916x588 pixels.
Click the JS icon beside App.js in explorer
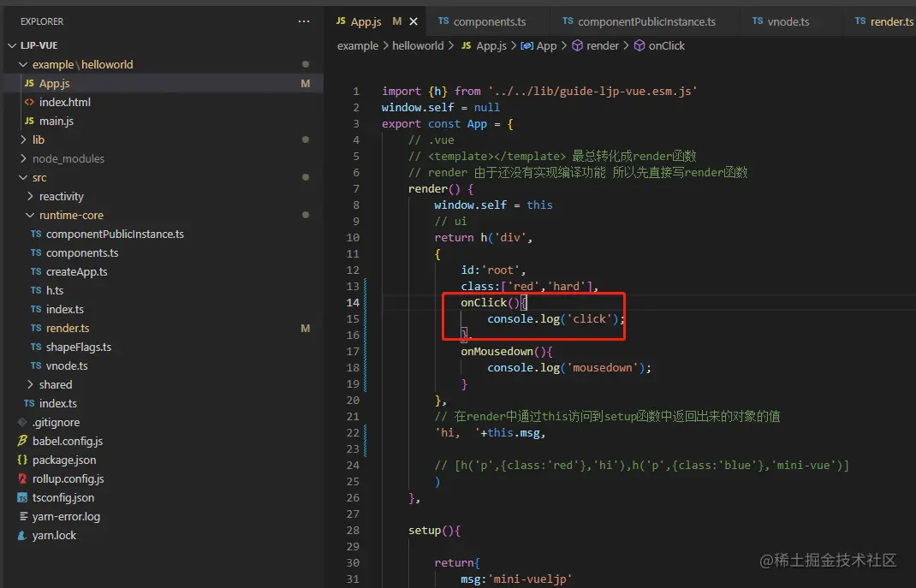[29, 84]
